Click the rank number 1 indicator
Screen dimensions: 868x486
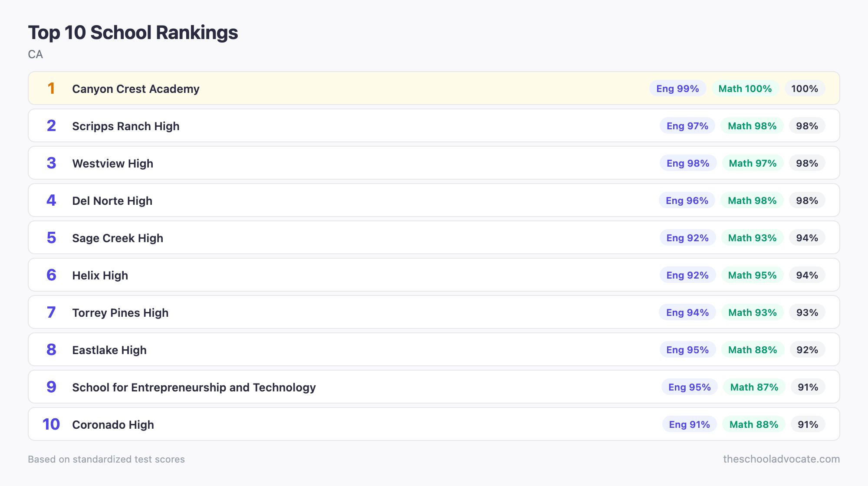(52, 88)
